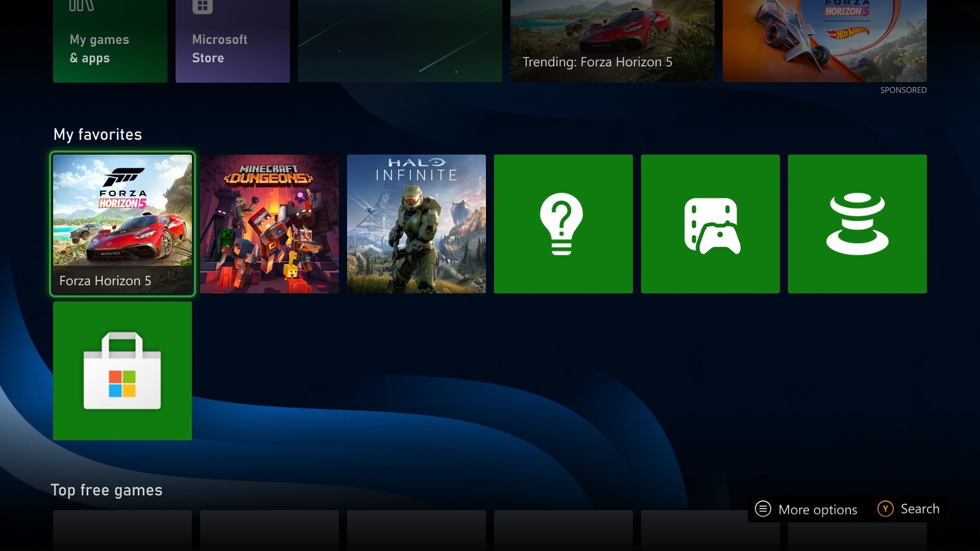Screen dimensions: 980x551
Task: Click the Search label text
Action: tap(920, 509)
